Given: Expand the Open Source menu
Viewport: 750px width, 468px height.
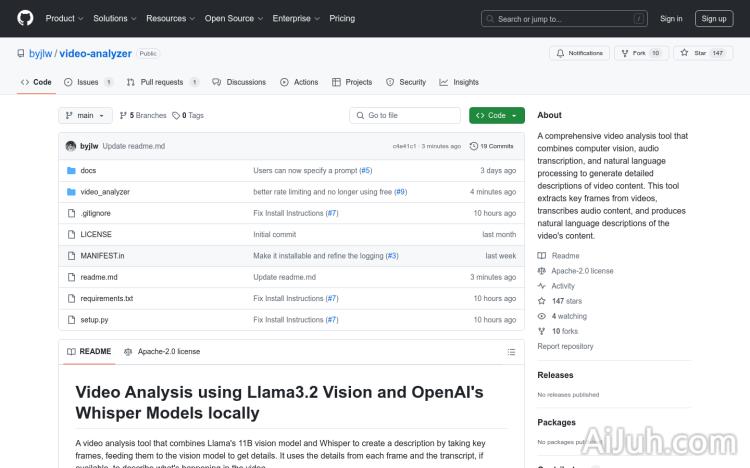Looking at the screenshot, I should point(233,18).
